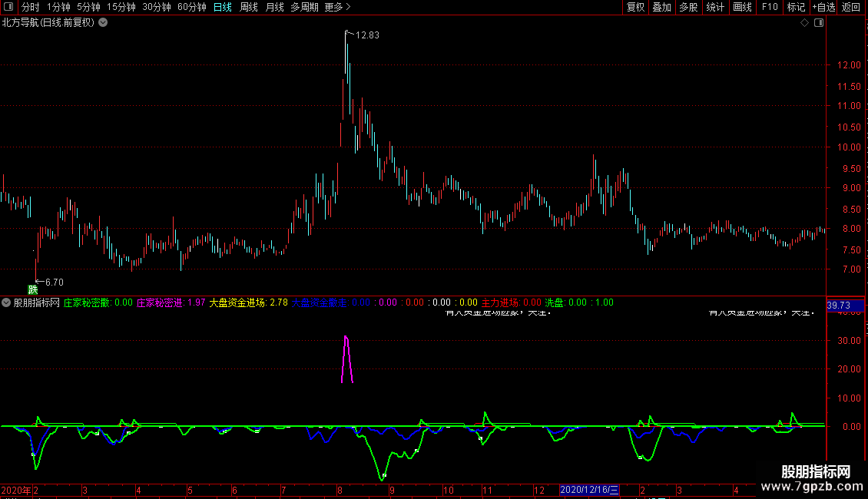
Task: Open 多周期 multi-period view
Action: coord(304,7)
